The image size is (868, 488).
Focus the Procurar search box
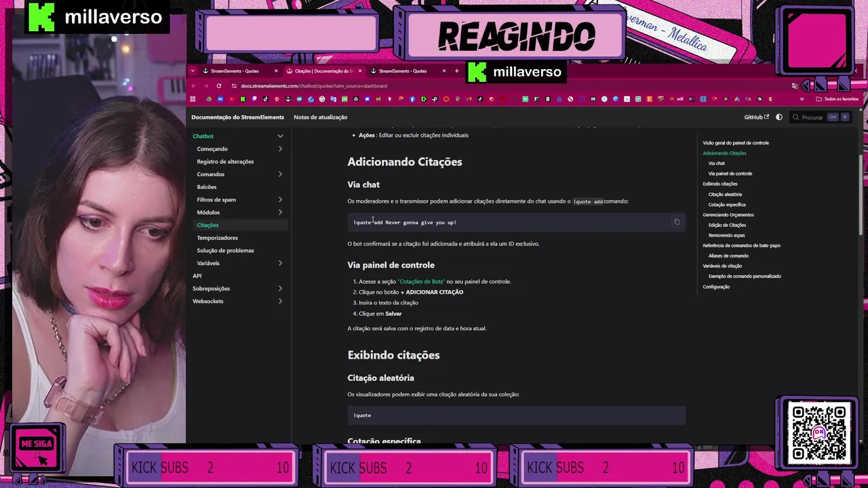tap(821, 117)
